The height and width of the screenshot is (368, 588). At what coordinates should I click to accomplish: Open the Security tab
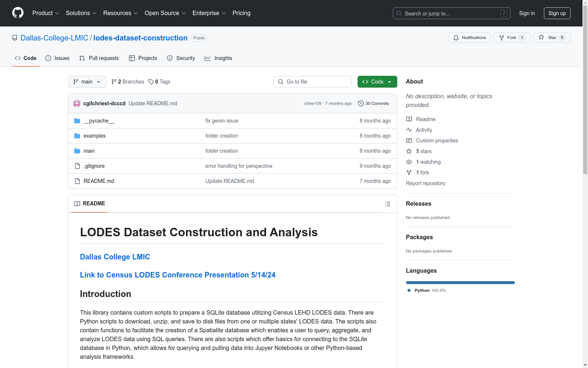point(181,58)
